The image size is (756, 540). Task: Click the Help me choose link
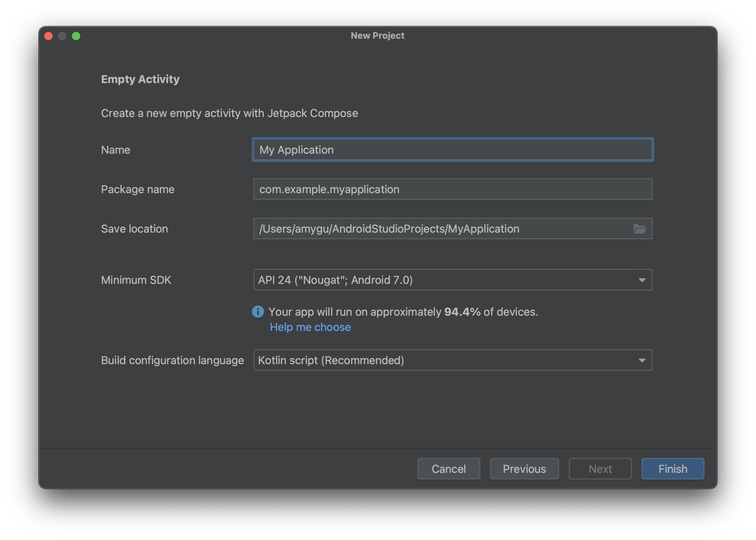310,327
